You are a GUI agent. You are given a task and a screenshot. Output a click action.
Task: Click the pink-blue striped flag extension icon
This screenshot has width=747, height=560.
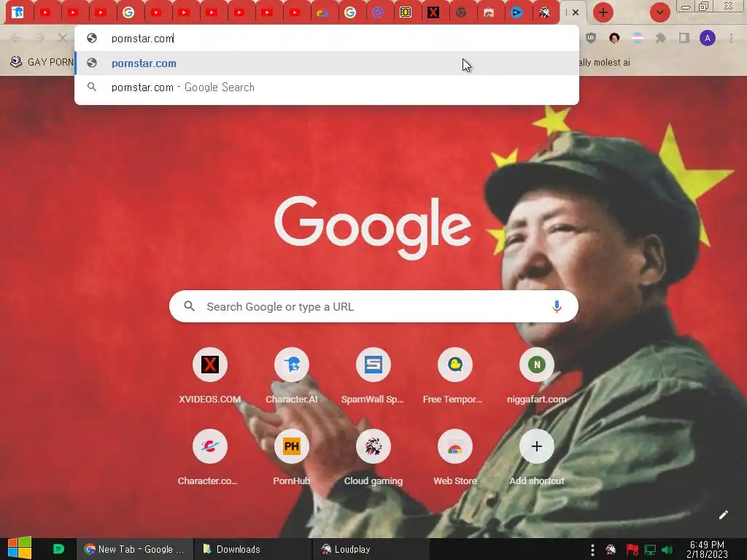pos(638,38)
